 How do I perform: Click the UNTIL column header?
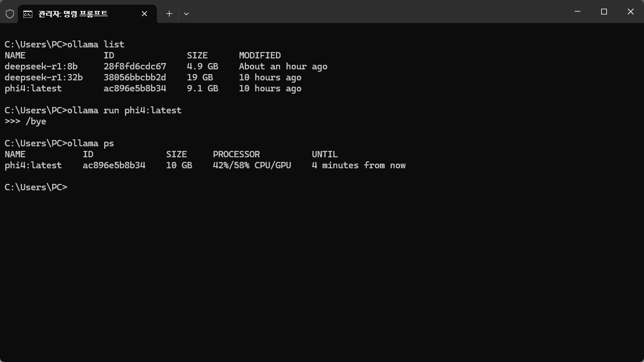(x=325, y=154)
